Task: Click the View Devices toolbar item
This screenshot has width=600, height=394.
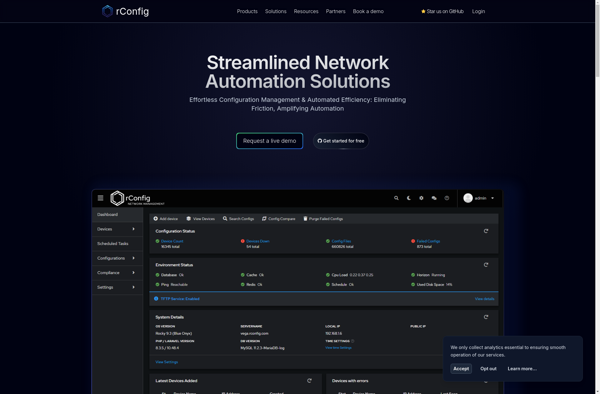Action: 201,219
